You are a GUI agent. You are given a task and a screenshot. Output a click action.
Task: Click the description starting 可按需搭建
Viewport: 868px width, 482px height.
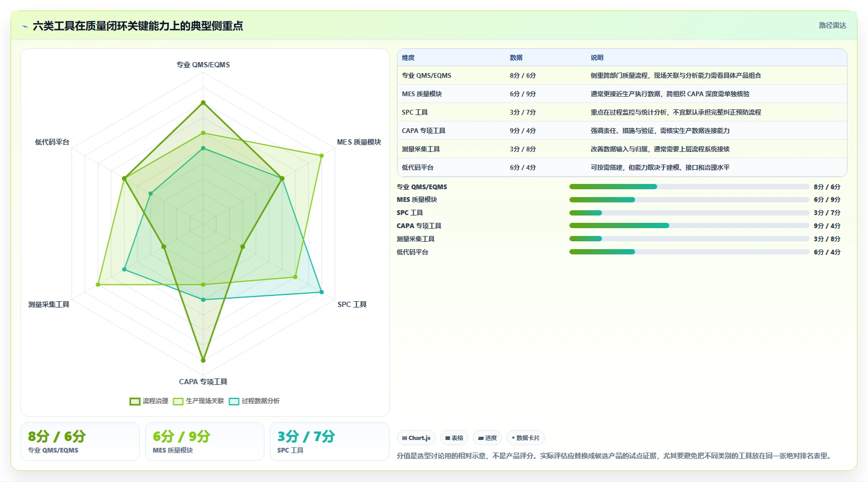click(660, 168)
